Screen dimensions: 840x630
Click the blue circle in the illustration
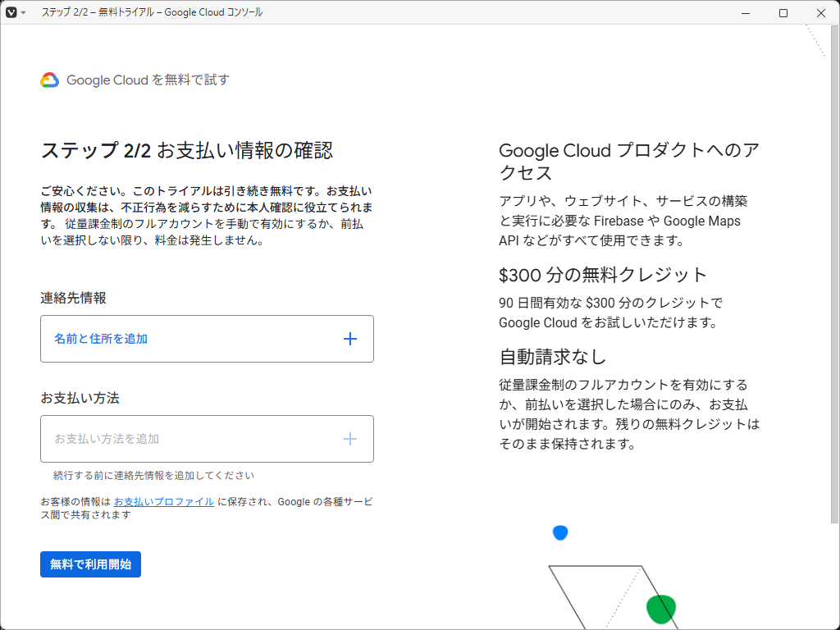pos(560,532)
